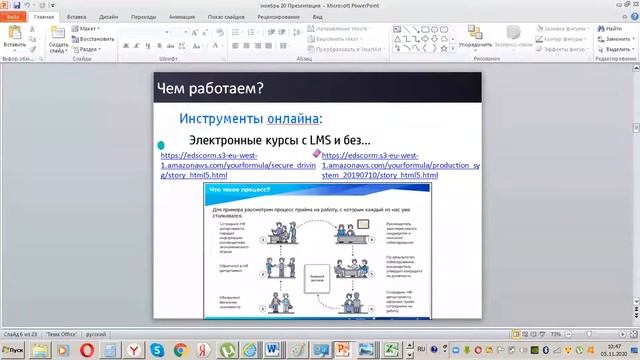The image size is (640, 360).
Task: Click the Paste (Вставить) clipboard icon
Action: 15,33
